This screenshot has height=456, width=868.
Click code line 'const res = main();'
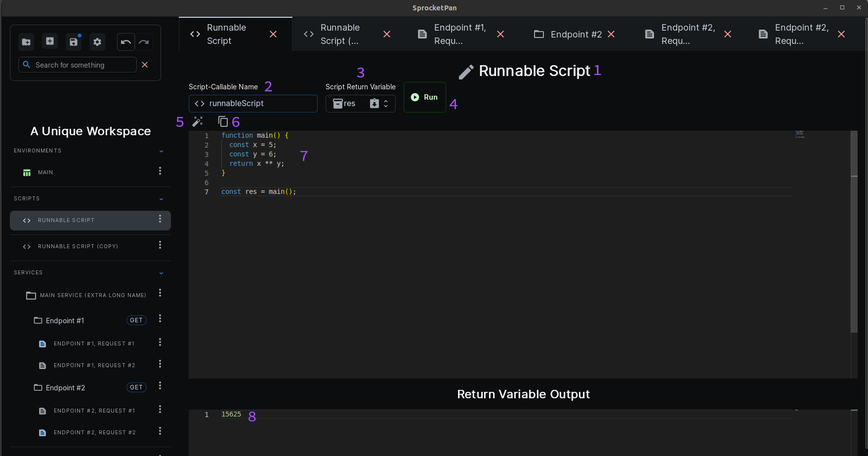pos(258,191)
